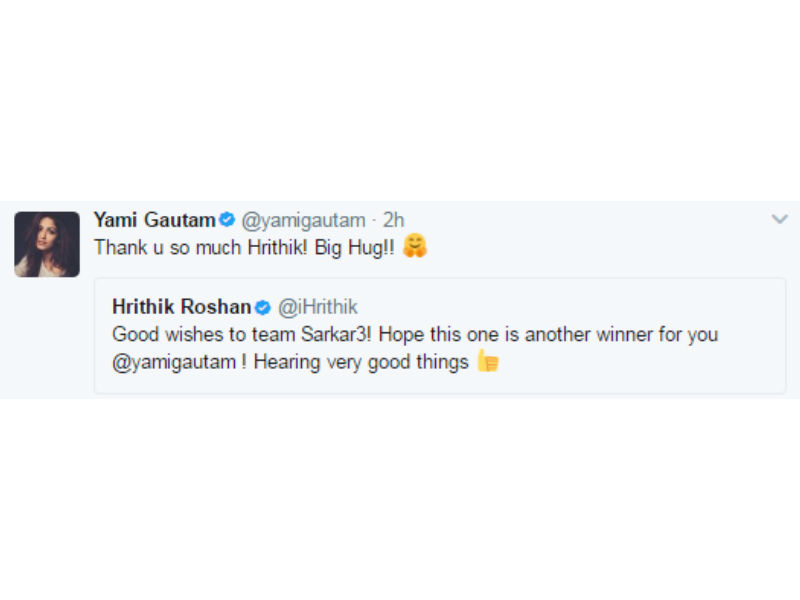Click the thumbs up emoji

pyautogui.click(x=487, y=362)
